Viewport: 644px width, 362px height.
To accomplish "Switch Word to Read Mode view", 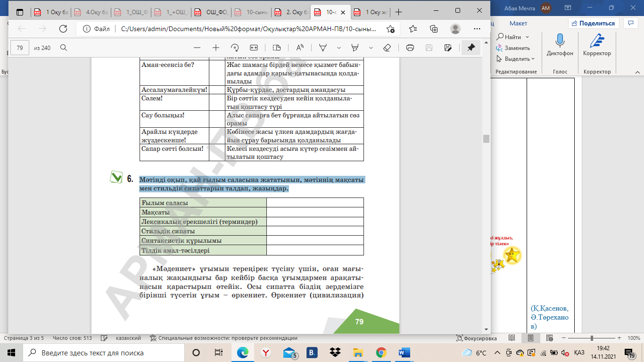I will click(x=512, y=338).
